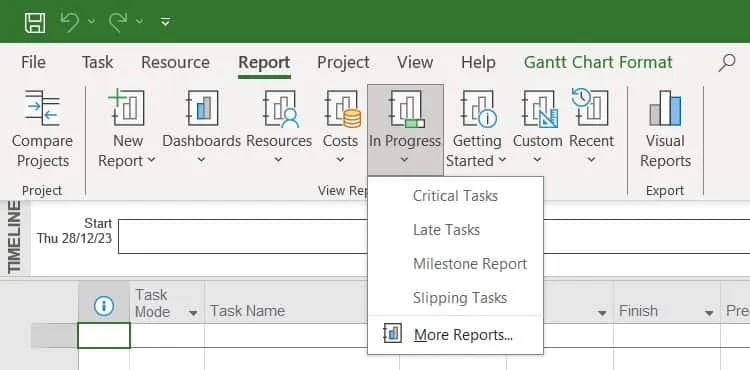Click the info indicator column header
750x370 pixels.
(104, 306)
